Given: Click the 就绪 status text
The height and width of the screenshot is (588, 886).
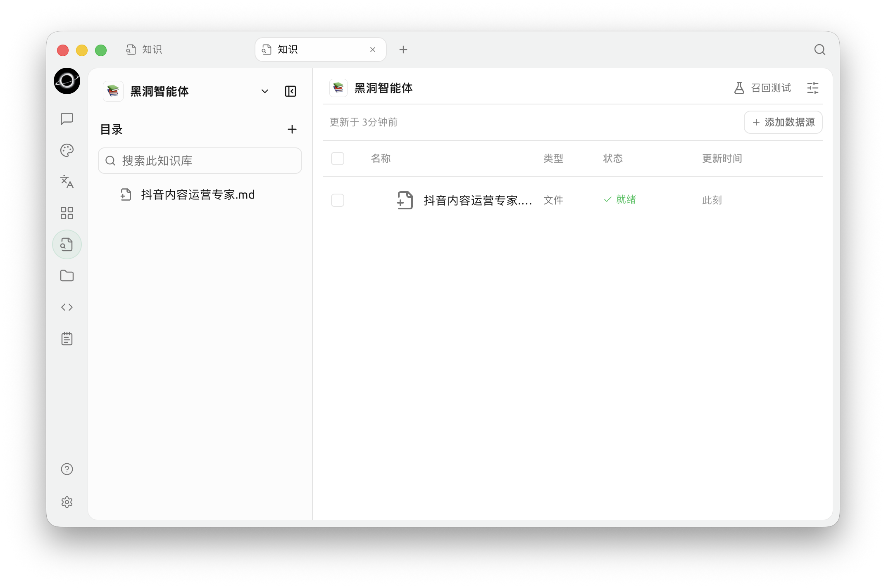Looking at the screenshot, I should (x=626, y=199).
